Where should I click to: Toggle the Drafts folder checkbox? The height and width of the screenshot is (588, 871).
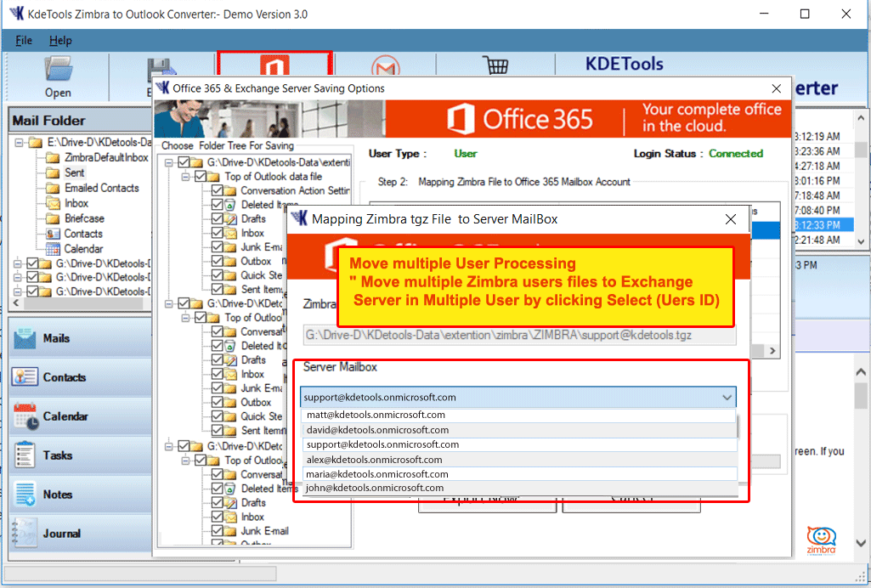point(218,218)
